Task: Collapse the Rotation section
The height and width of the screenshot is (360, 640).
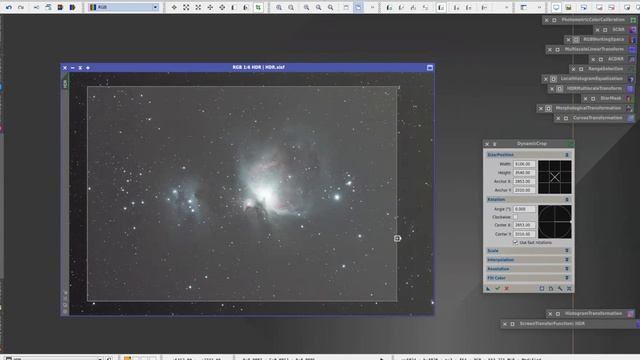Action: (567, 199)
